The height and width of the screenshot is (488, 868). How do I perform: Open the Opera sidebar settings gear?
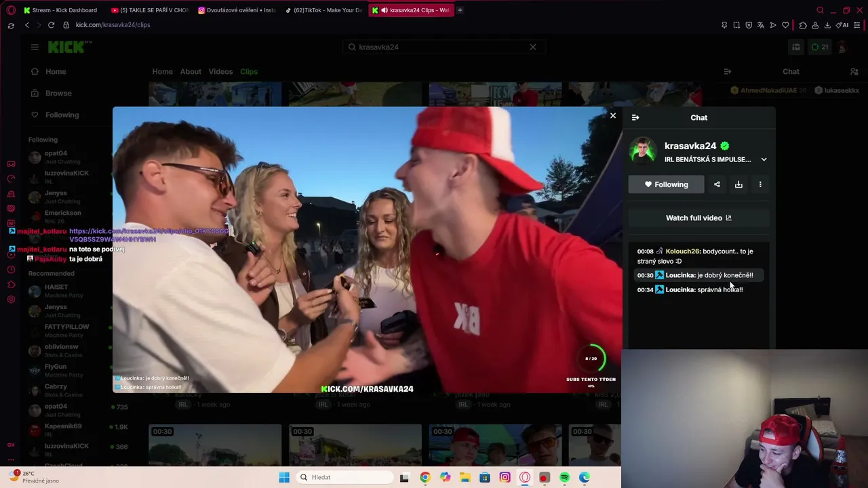(11, 300)
